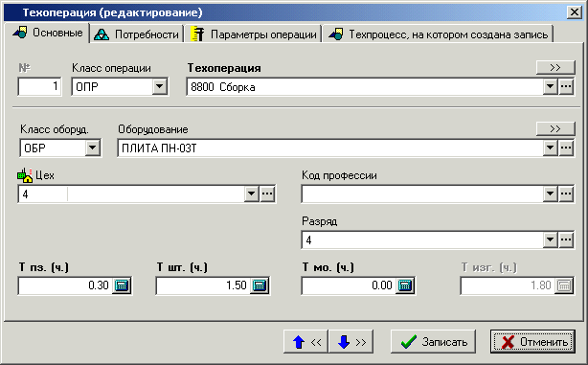Expand the Класс оборуд. dropdown
The width and height of the screenshot is (588, 365).
pos(92,148)
